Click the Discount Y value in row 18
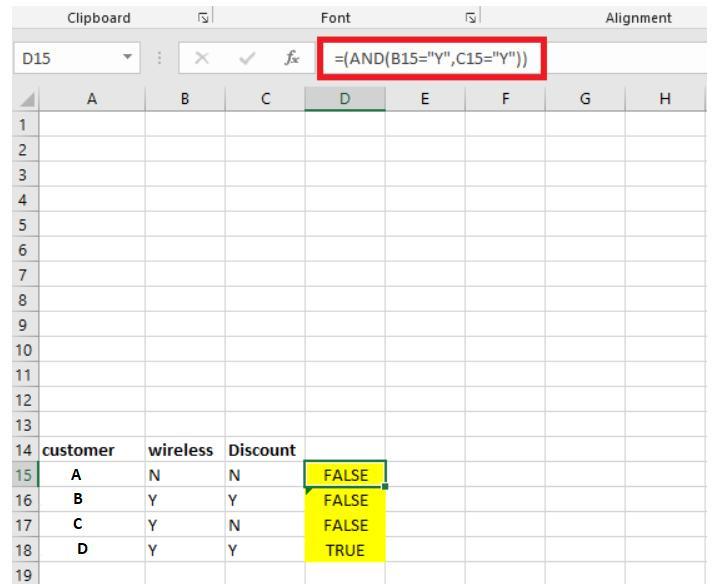This screenshot has height=584, width=724. (265, 549)
